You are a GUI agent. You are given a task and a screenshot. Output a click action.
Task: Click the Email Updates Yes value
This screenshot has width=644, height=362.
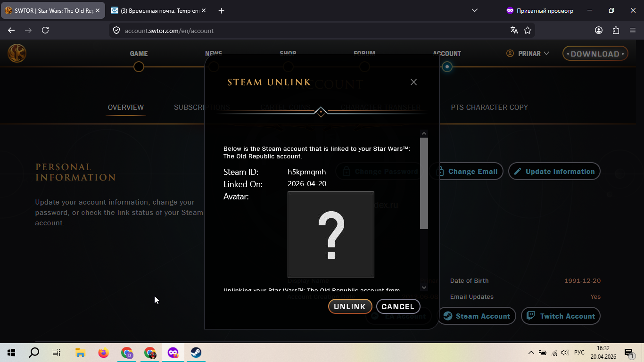click(595, 297)
